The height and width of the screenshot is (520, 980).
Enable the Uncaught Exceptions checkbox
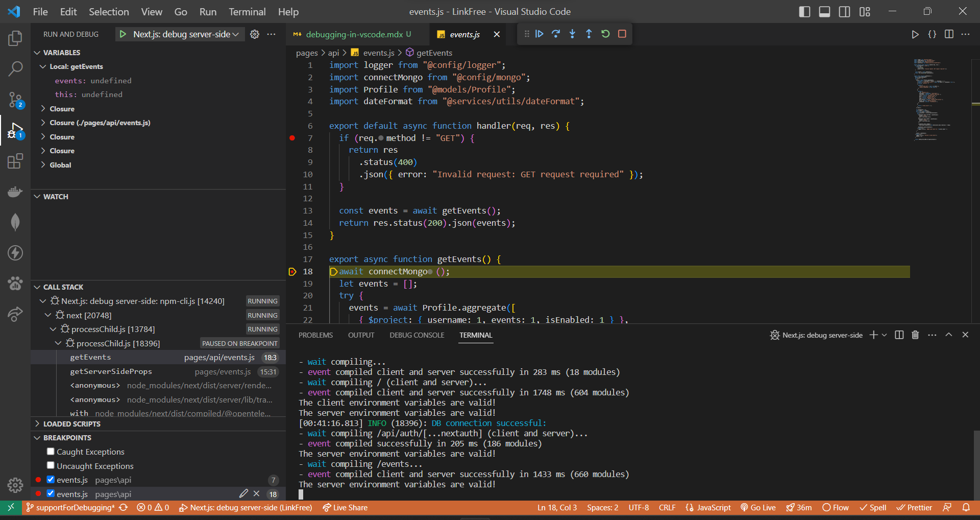click(51, 465)
